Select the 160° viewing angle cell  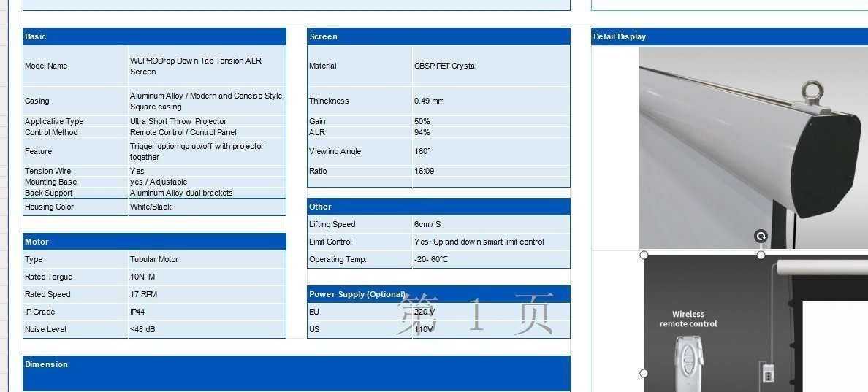pos(490,151)
